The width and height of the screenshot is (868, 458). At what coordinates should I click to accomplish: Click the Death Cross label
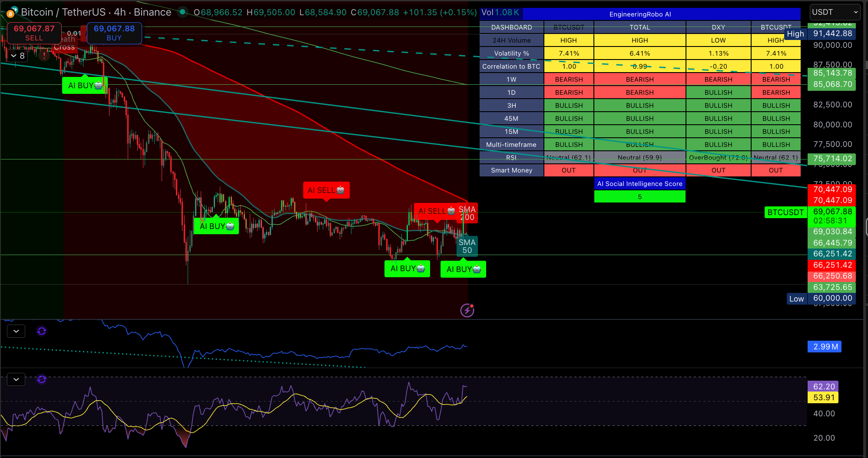(x=64, y=43)
